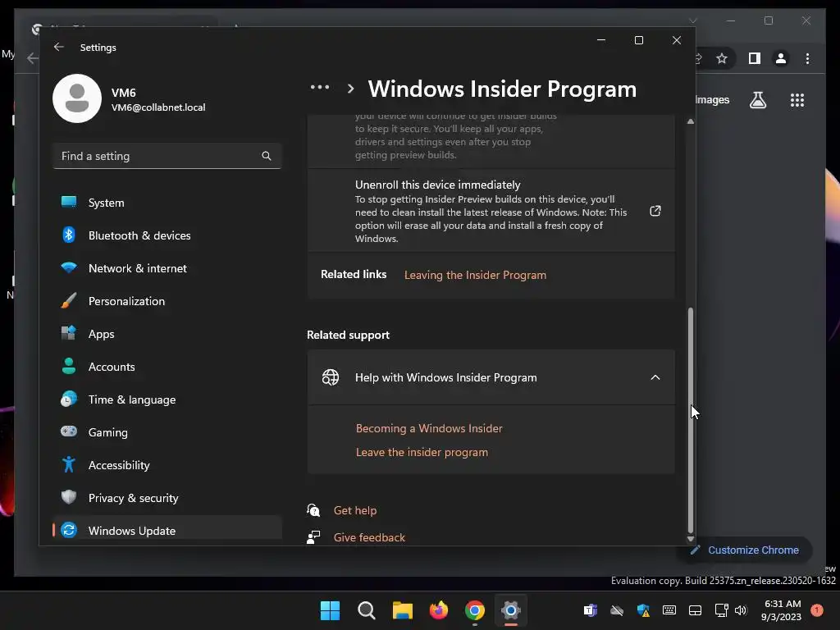Open clock showing 6:31 AM 9/3/2023
The height and width of the screenshot is (630, 840).
coord(782,610)
